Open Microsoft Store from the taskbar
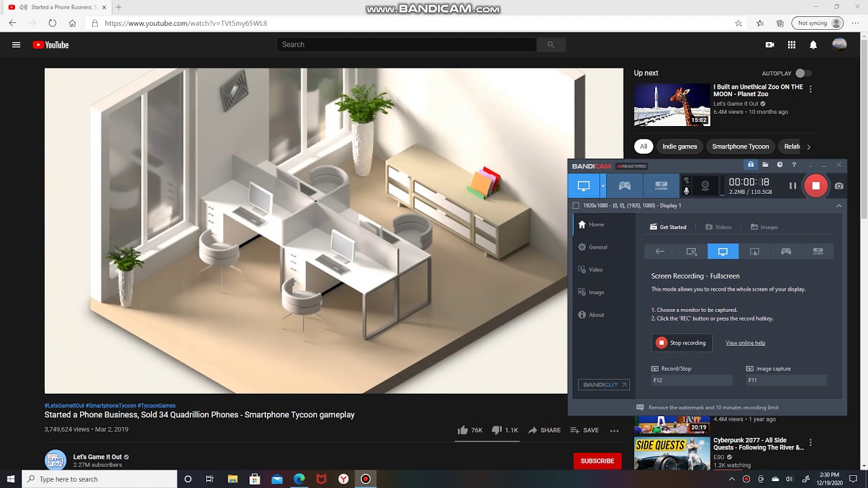868x488 pixels. 255,479
